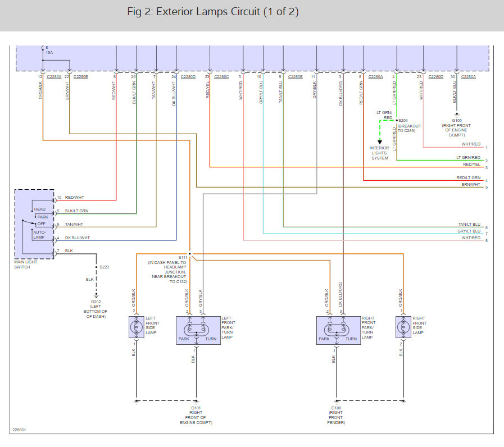Click the DK BLU/WHT label at switch pin 4
Screen dimensions: 504x447
coord(78,238)
